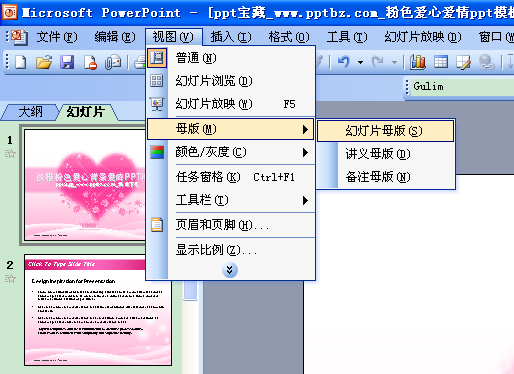
Task: Open a file with the folder icon
Action: [x=44, y=62]
